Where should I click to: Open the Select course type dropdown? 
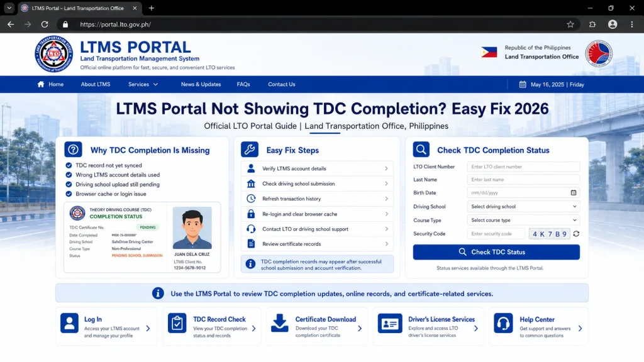click(x=523, y=220)
